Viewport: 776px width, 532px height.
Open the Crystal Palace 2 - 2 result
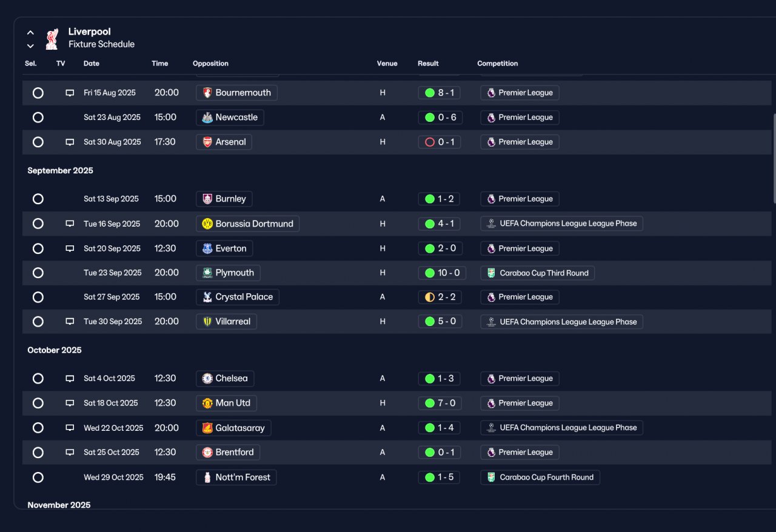(x=440, y=298)
